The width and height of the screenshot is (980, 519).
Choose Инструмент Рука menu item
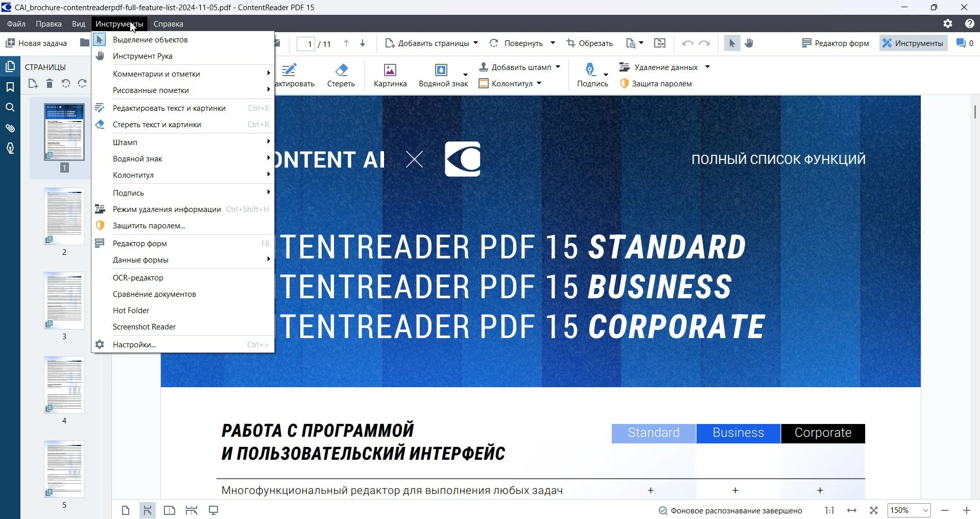point(183,56)
